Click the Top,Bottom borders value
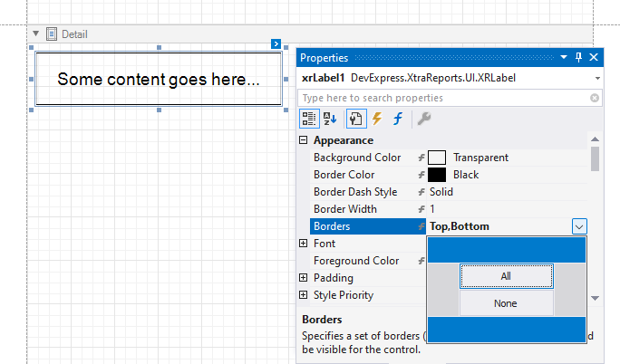 click(x=460, y=226)
